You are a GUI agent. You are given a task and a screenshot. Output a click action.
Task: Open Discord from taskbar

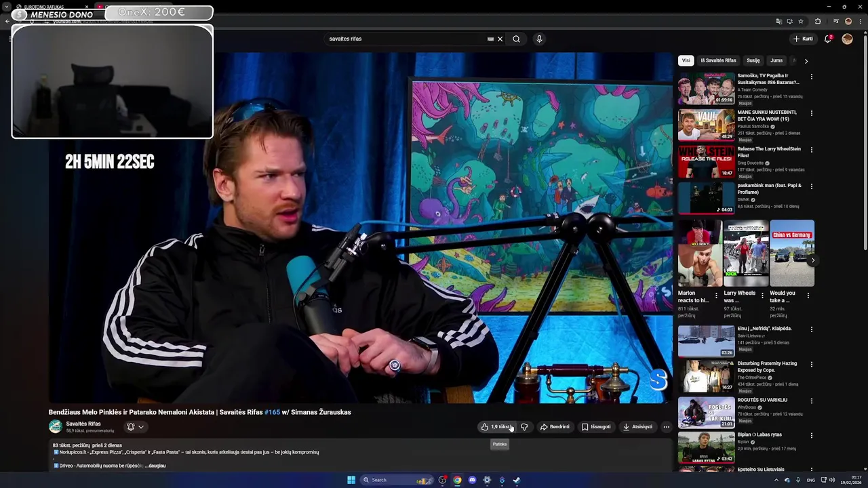coord(473,480)
